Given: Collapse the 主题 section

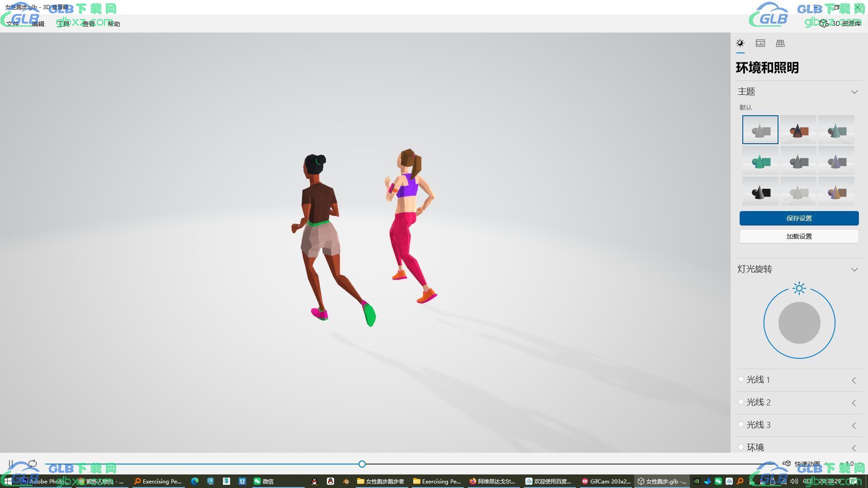Looking at the screenshot, I should 854,92.
